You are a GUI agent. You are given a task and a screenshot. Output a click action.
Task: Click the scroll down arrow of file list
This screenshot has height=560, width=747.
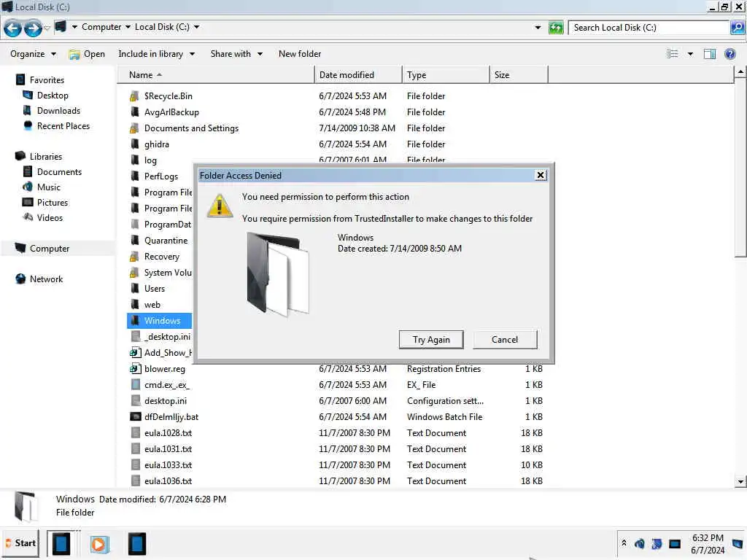[740, 481]
